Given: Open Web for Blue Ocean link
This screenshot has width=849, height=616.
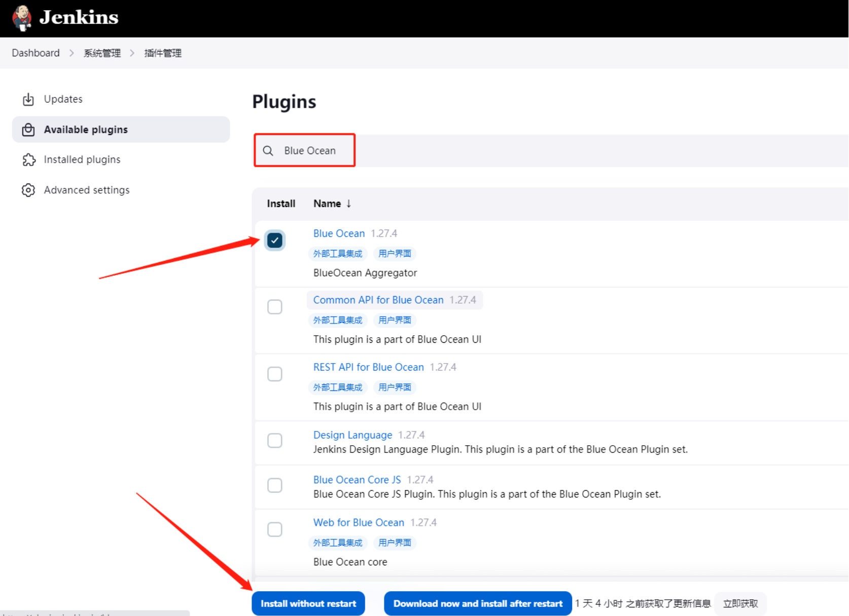Looking at the screenshot, I should [x=359, y=523].
